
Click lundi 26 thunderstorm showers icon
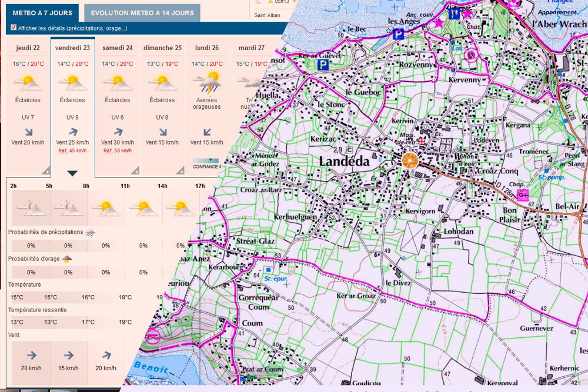tap(207, 82)
